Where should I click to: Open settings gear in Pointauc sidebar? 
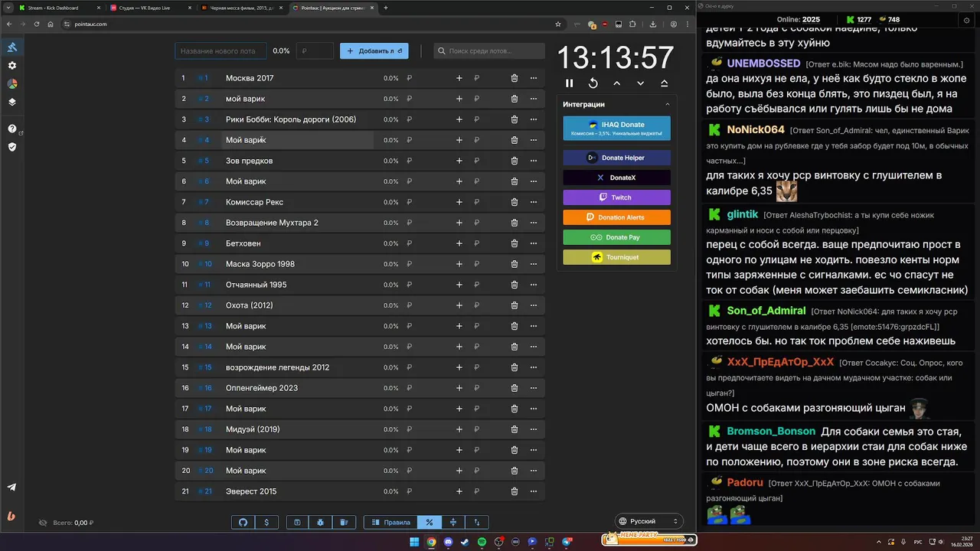pyautogui.click(x=12, y=66)
